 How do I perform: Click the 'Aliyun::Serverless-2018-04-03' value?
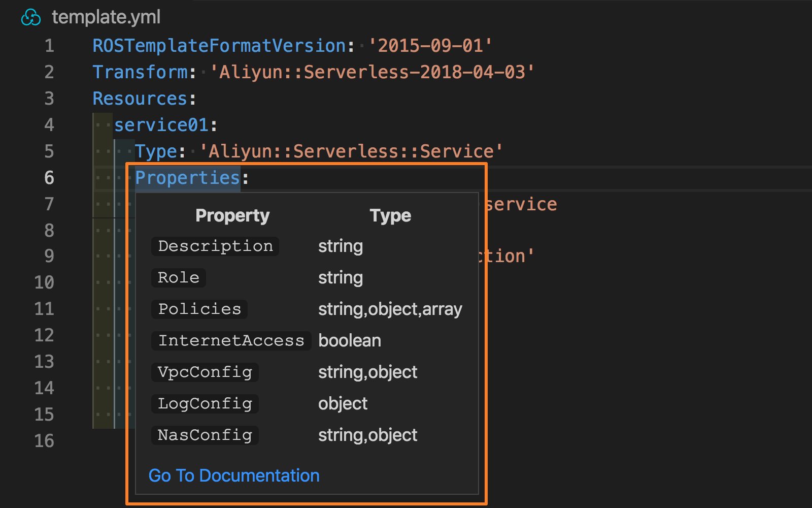(372, 72)
